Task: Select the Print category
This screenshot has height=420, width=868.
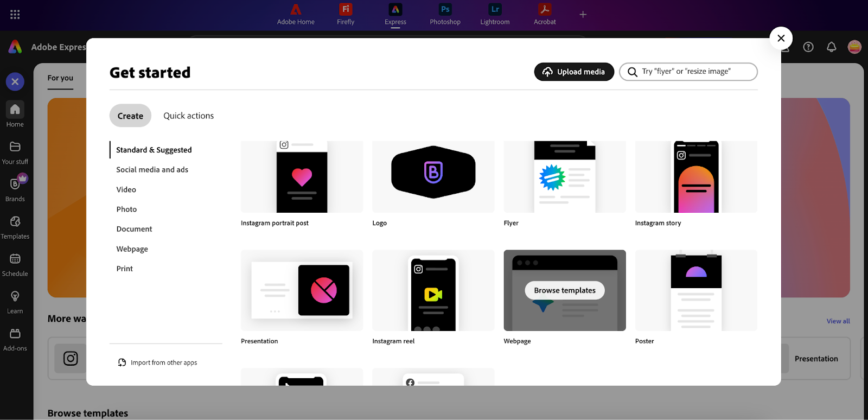Action: click(124, 269)
